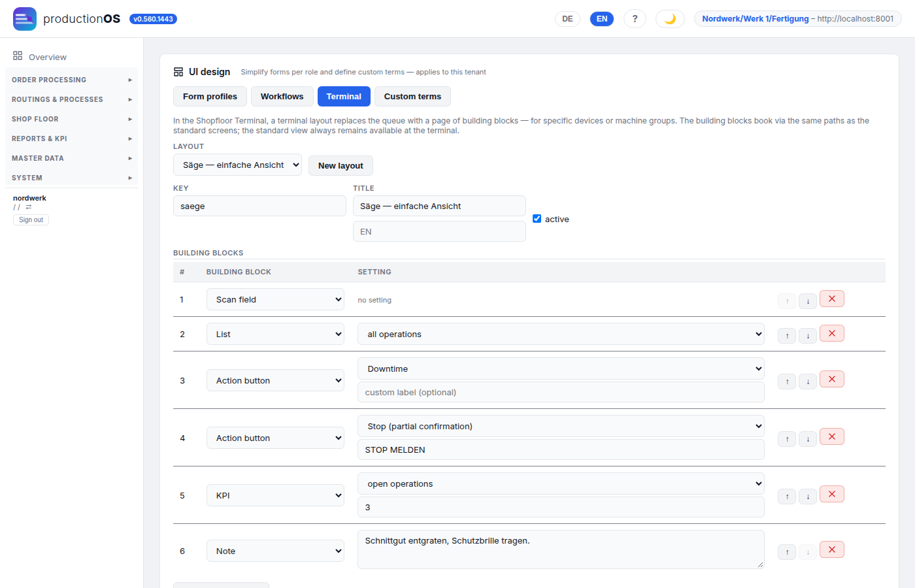
Task: Click the custom label (optional) field
Action: tap(561, 392)
